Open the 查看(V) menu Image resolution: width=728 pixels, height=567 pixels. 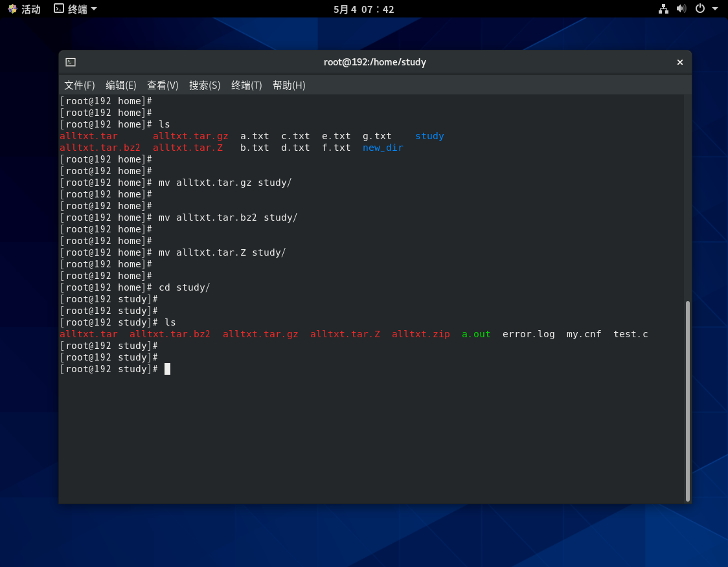tap(163, 85)
